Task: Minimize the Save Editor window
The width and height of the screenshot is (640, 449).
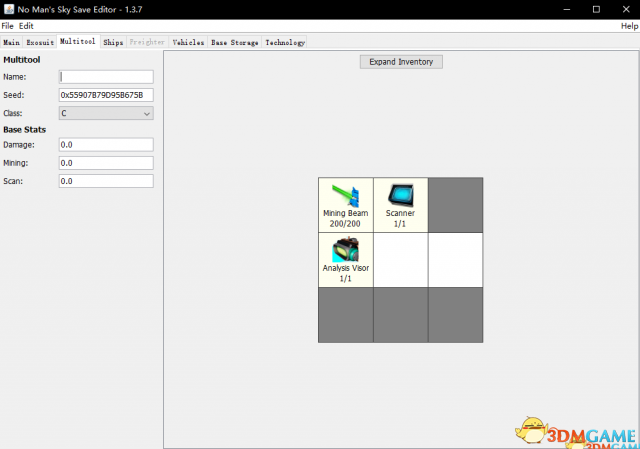Action: coord(567,9)
